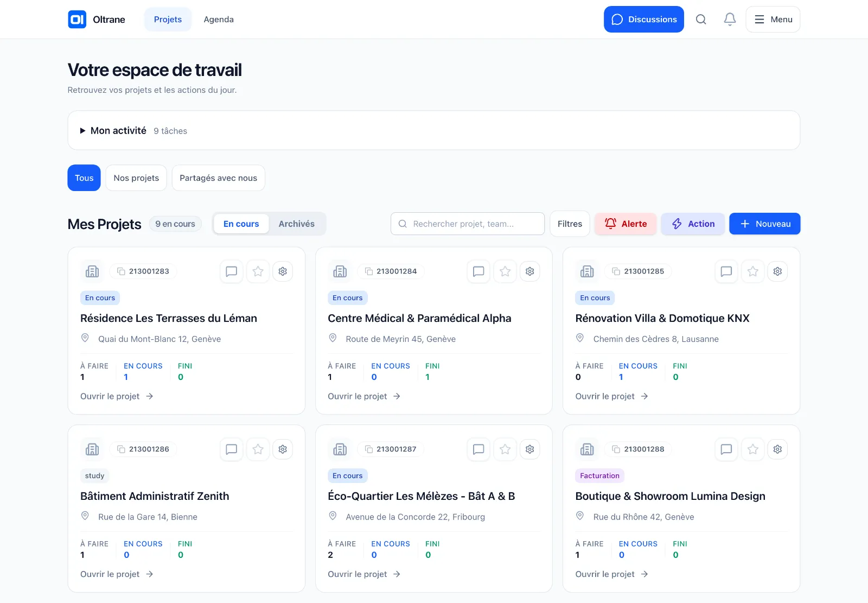Image resolution: width=868 pixels, height=603 pixels.
Task: Favorite the Centre Médical & Paramédical Alpha project
Action: click(x=505, y=271)
